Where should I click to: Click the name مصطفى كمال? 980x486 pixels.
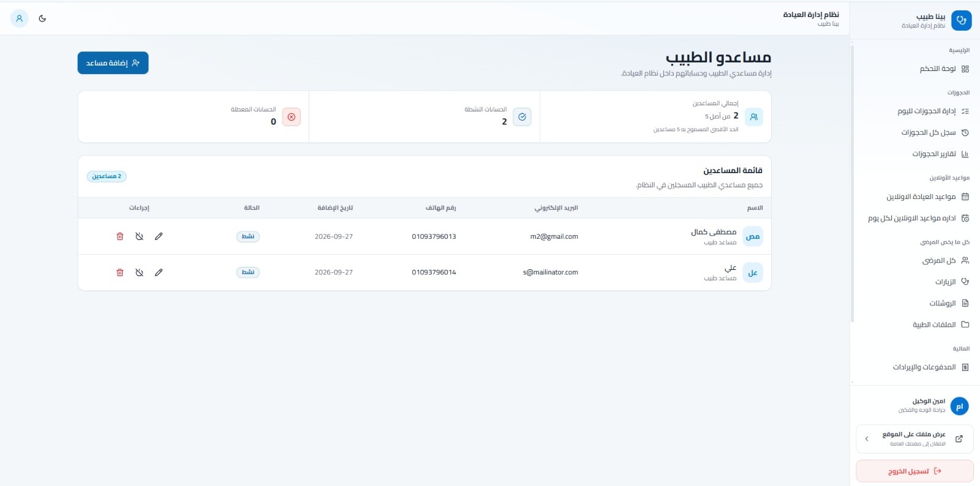714,232
